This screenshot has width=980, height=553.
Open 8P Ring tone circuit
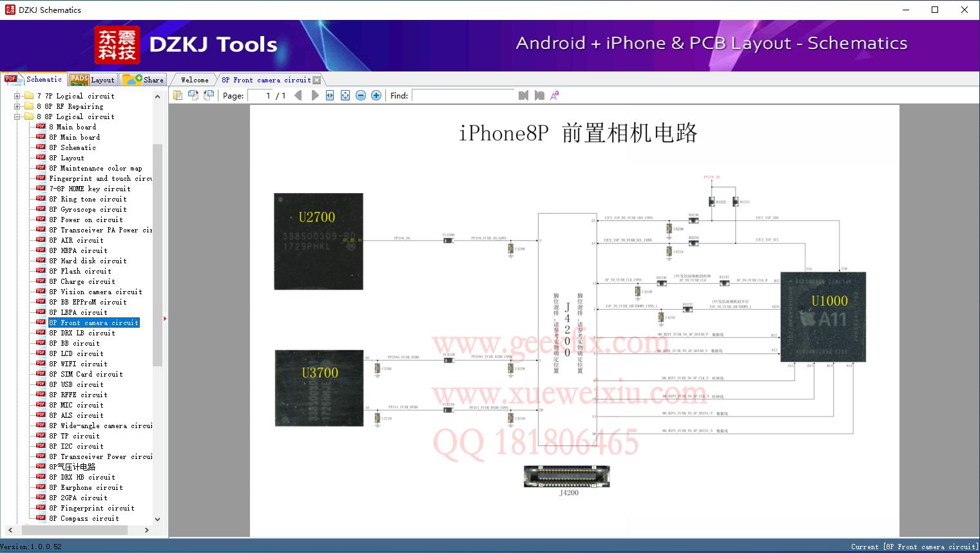click(x=88, y=199)
